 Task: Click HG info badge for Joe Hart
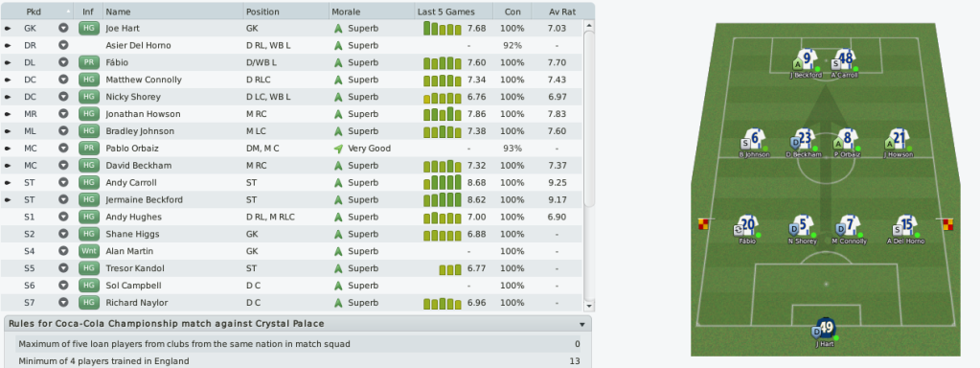88,28
